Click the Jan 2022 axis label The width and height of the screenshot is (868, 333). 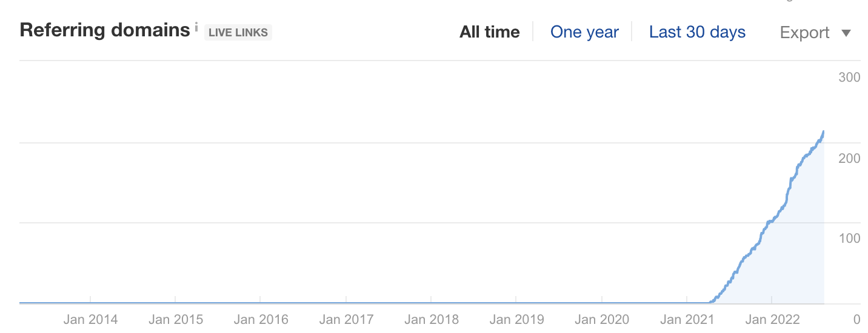pos(772,319)
